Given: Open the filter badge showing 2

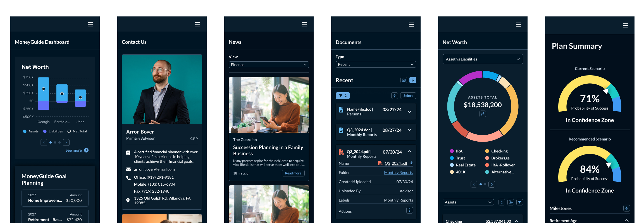Looking at the screenshot, I should point(343,96).
